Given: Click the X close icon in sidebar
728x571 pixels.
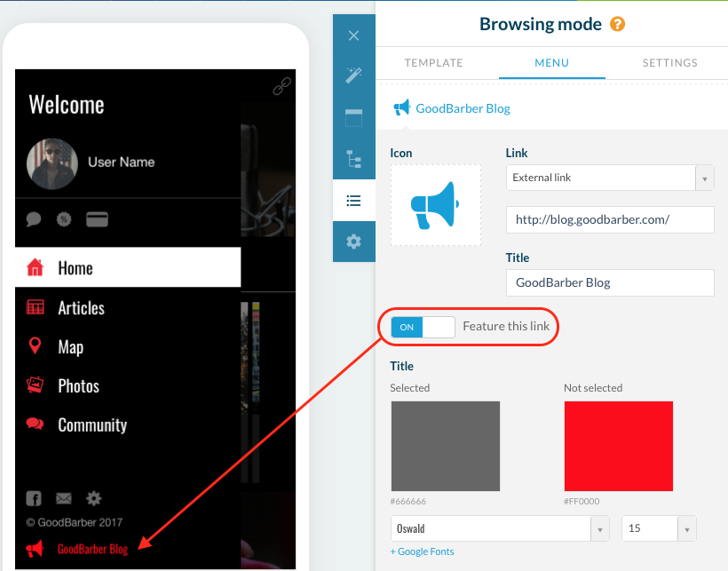Looking at the screenshot, I should [x=353, y=36].
